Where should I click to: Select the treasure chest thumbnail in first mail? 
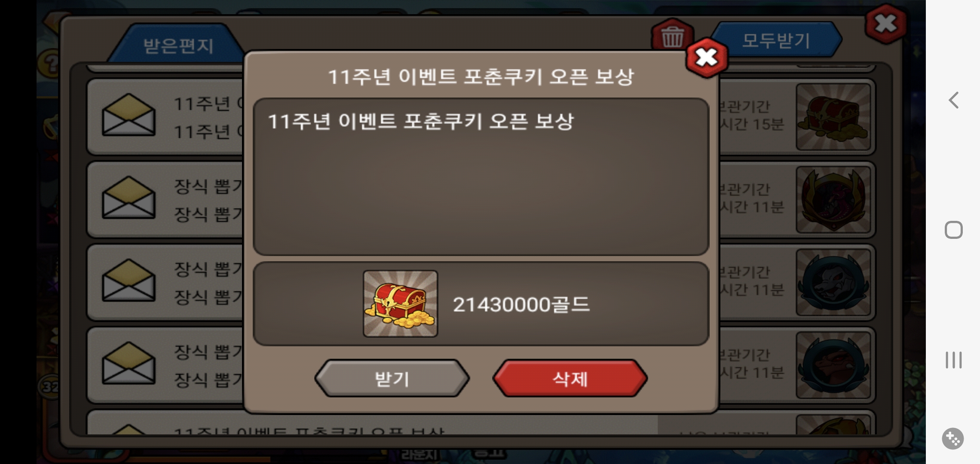click(833, 117)
